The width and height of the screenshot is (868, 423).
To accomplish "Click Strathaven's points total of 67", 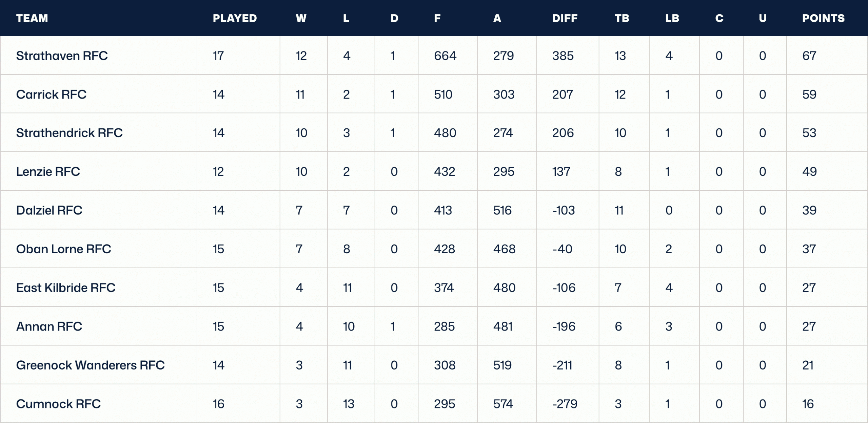I will tap(809, 56).
